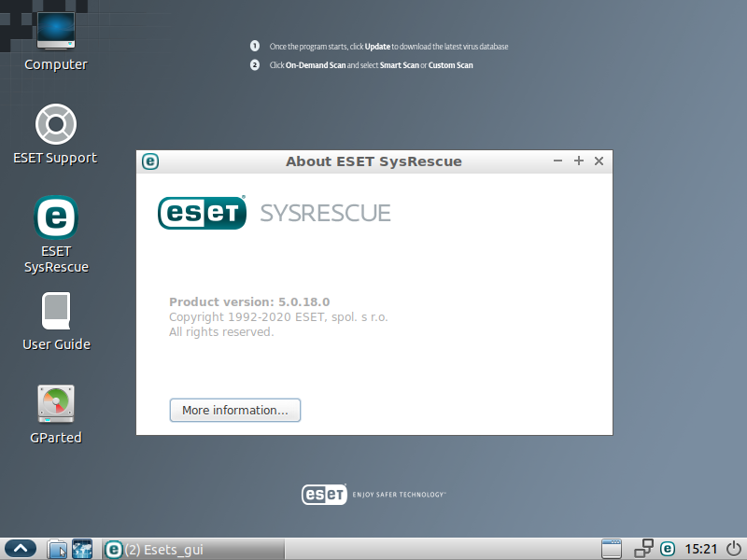
Task: Click the Product version: 5.0.18.0 text
Action: (249, 301)
